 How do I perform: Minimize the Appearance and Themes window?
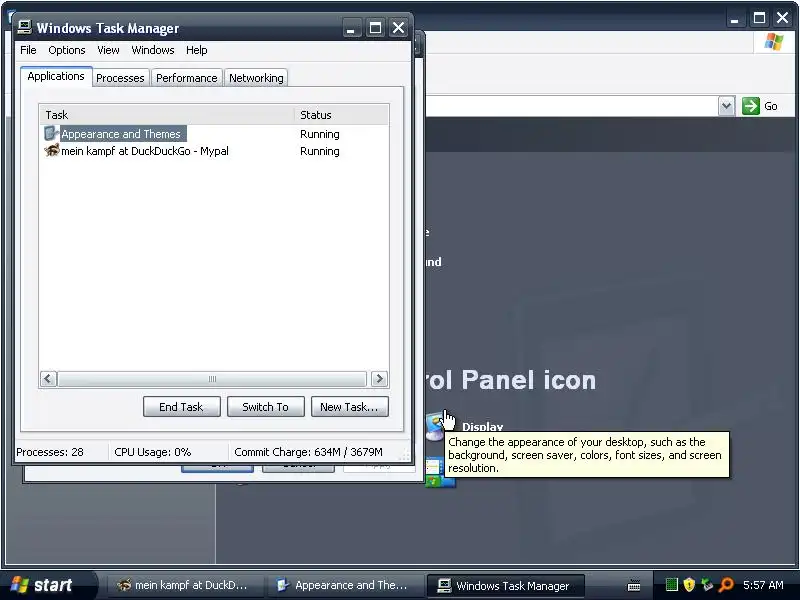pyautogui.click(x=735, y=18)
